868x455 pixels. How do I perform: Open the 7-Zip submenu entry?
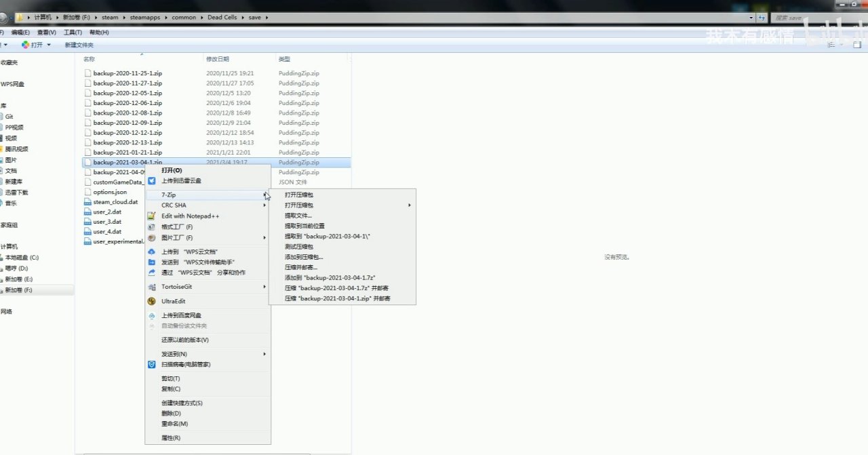point(208,195)
